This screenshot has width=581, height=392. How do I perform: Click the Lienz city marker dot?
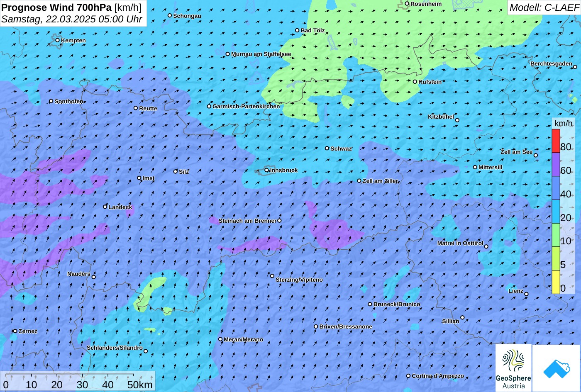pyautogui.click(x=526, y=294)
